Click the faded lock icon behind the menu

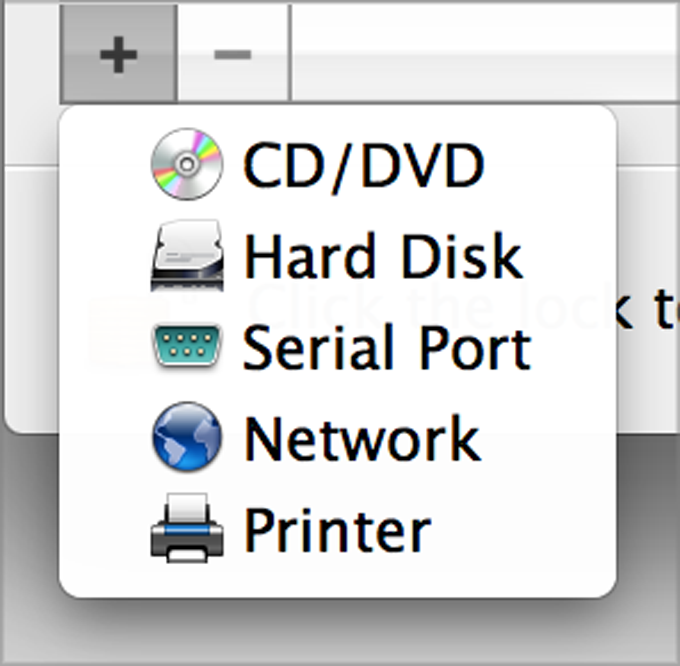click(110, 320)
